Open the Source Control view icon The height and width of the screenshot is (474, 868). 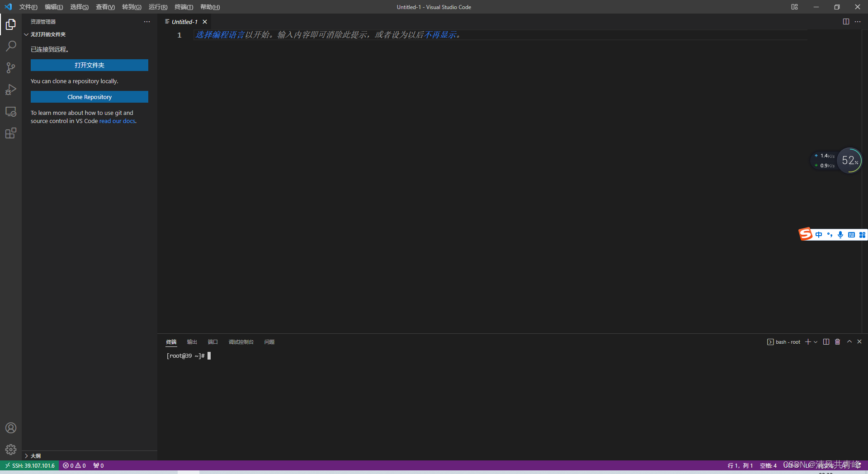click(x=11, y=68)
